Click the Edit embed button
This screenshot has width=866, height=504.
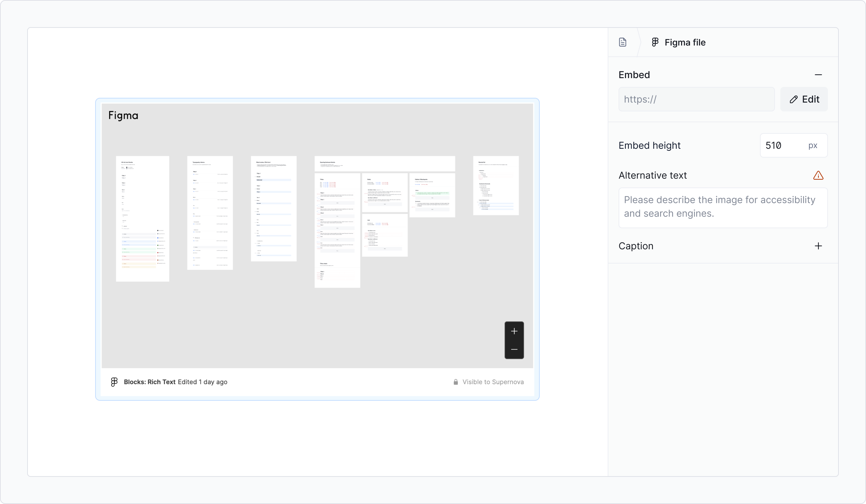[804, 99]
